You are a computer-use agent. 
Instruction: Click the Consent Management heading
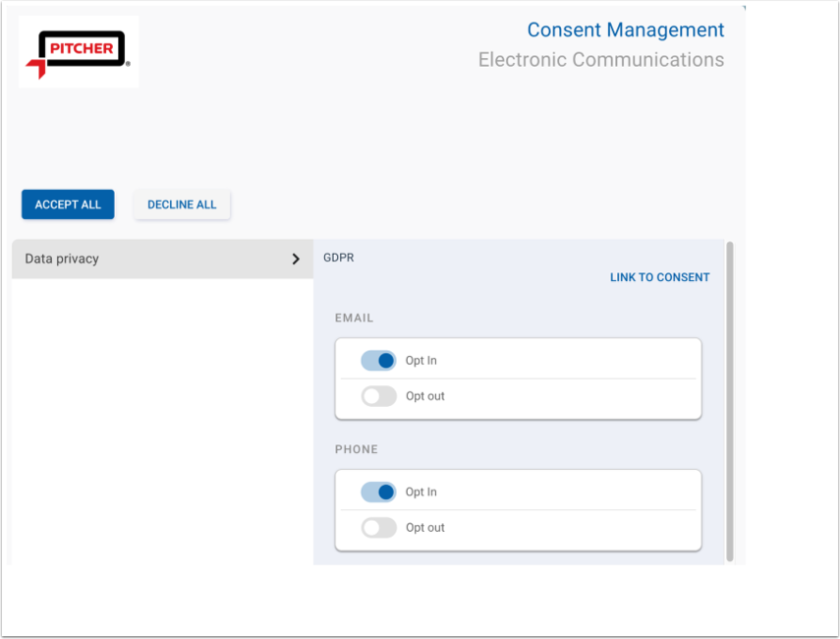click(625, 30)
